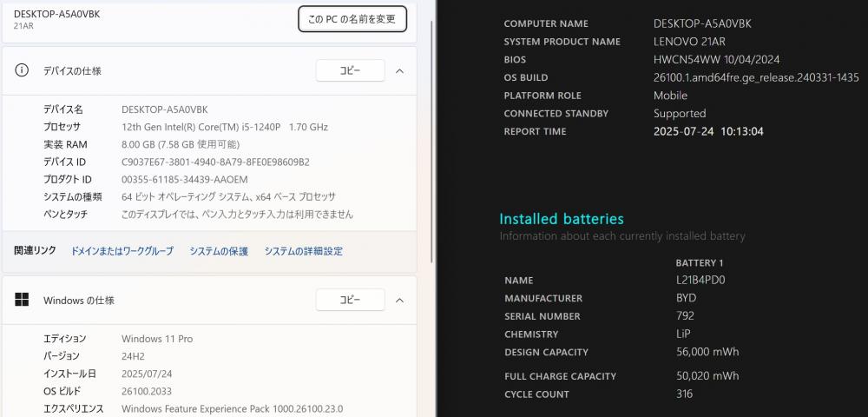Click the 実装 RAM row label
The width and height of the screenshot is (868, 417).
pos(65,144)
